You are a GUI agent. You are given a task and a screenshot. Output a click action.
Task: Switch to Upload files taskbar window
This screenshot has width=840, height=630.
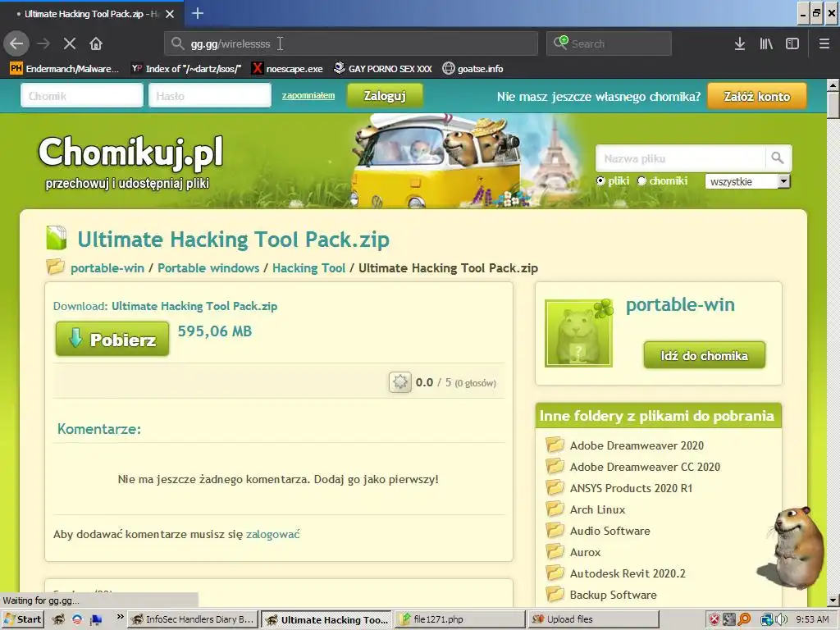[594, 619]
